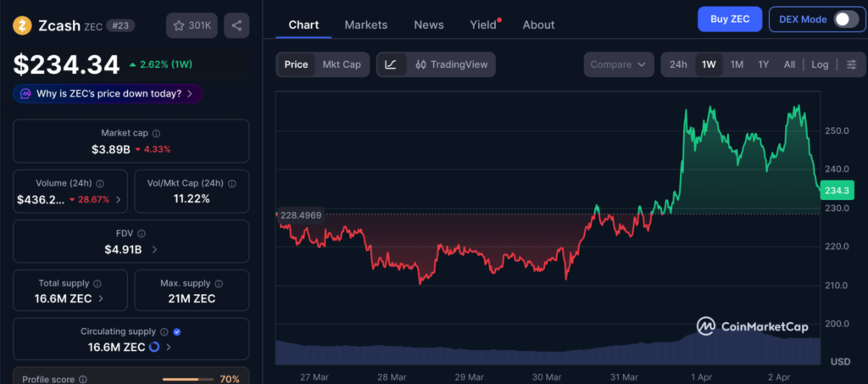Expand the FDV details chevron

[x=154, y=249]
